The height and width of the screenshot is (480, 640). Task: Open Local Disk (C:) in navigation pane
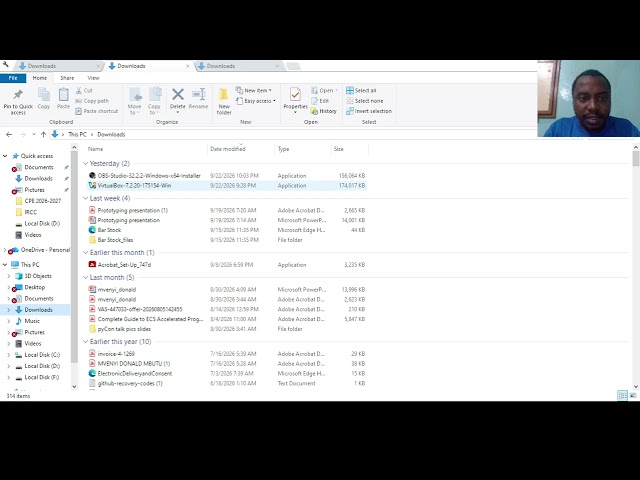(42, 355)
